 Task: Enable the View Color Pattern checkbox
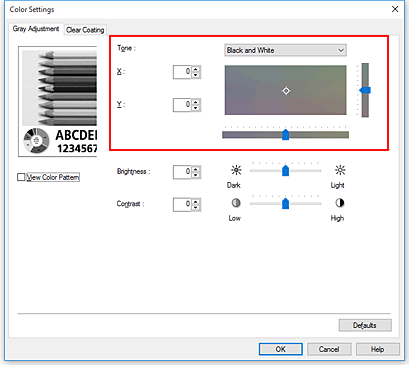coord(21,177)
